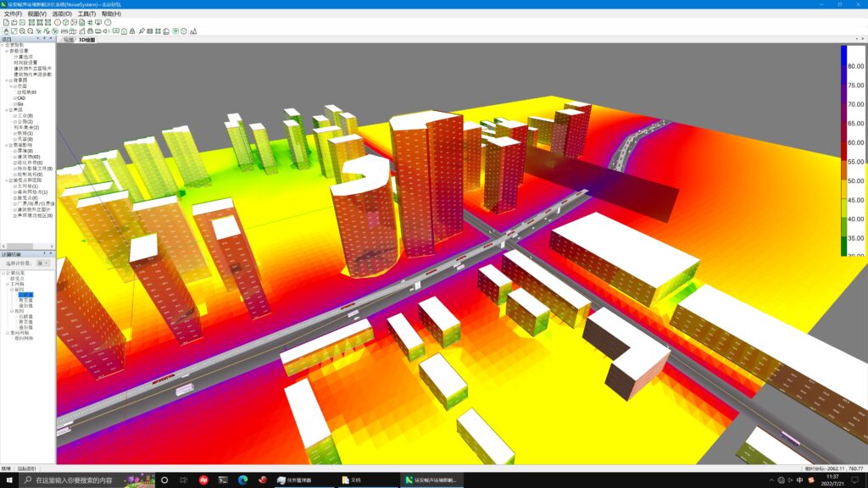Click the zoom in magnifier toolbar icon

[22, 31]
